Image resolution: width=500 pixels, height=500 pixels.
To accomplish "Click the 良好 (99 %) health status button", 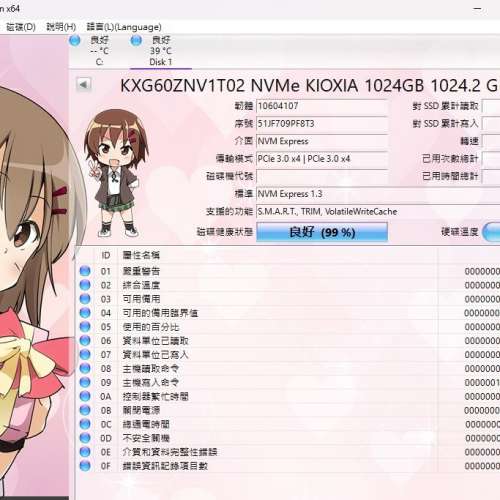I will 322,232.
